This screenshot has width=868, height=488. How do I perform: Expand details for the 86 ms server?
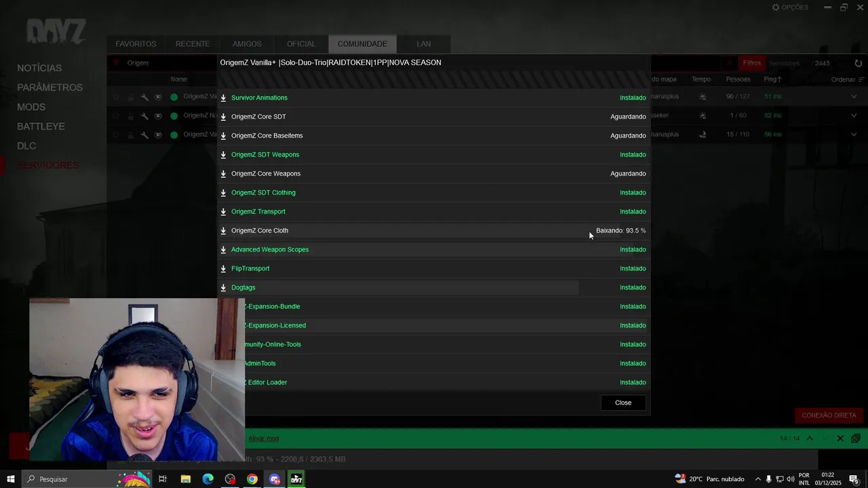[854, 134]
